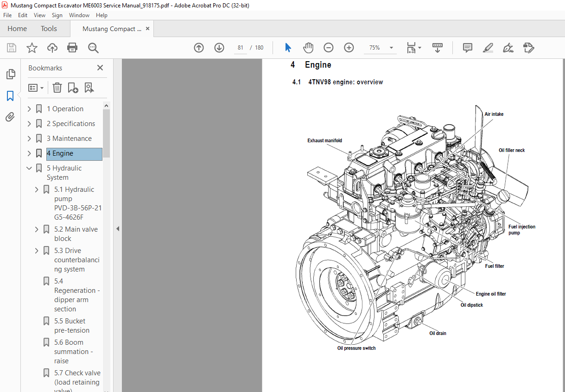Toggle the Bookmarks panel sidebar icon
The height and width of the screenshot is (392, 565).
tap(10, 96)
